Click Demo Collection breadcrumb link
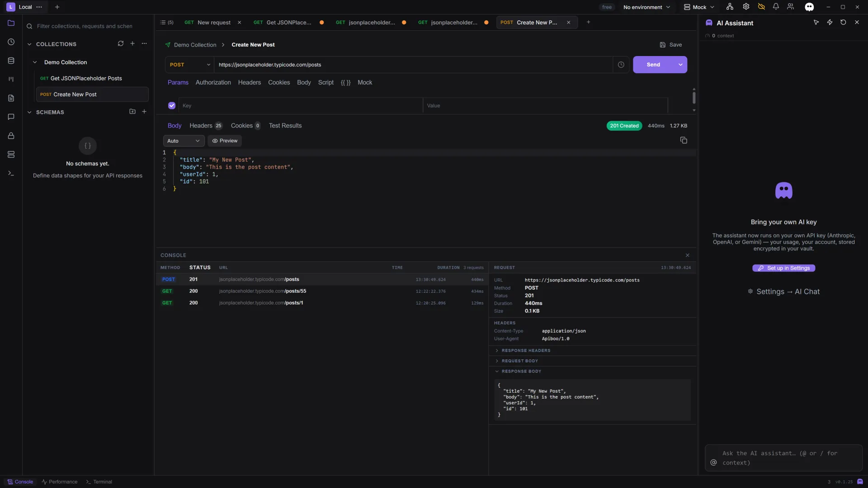This screenshot has height=488, width=868. point(195,45)
